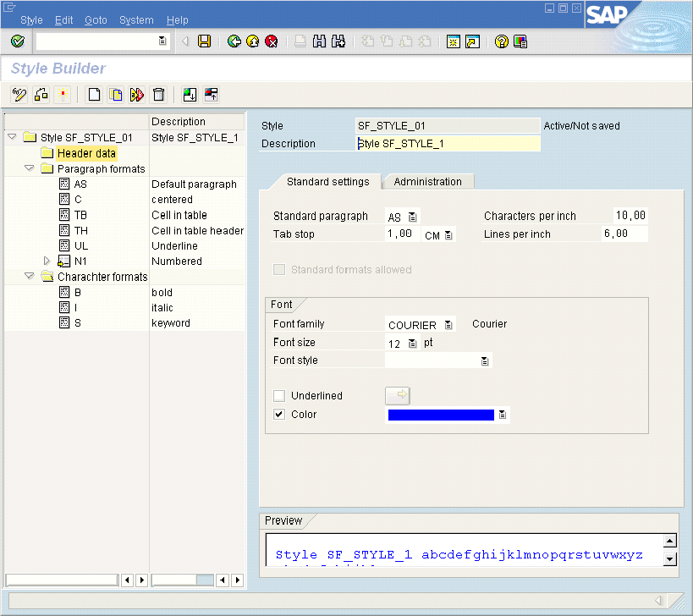Viewport: 693px width, 616px height.
Task: Uncheck the Color checkbox
Action: coord(279,415)
